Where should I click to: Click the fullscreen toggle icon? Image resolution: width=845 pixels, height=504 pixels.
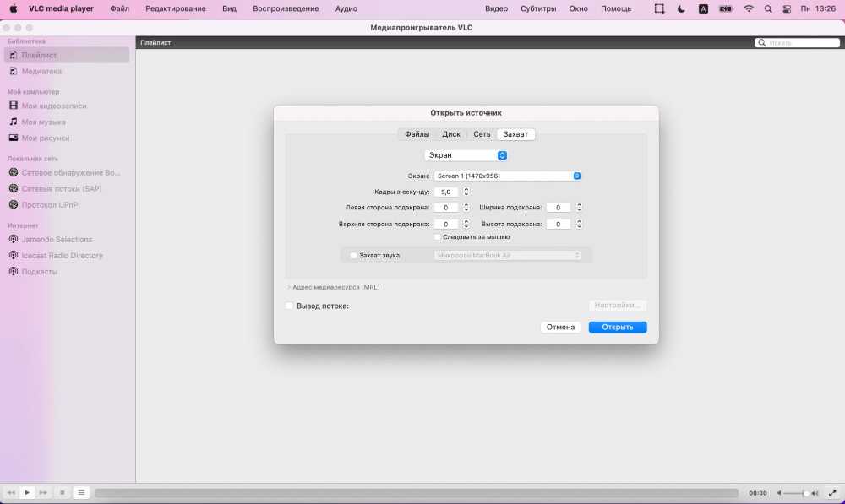tap(832, 492)
